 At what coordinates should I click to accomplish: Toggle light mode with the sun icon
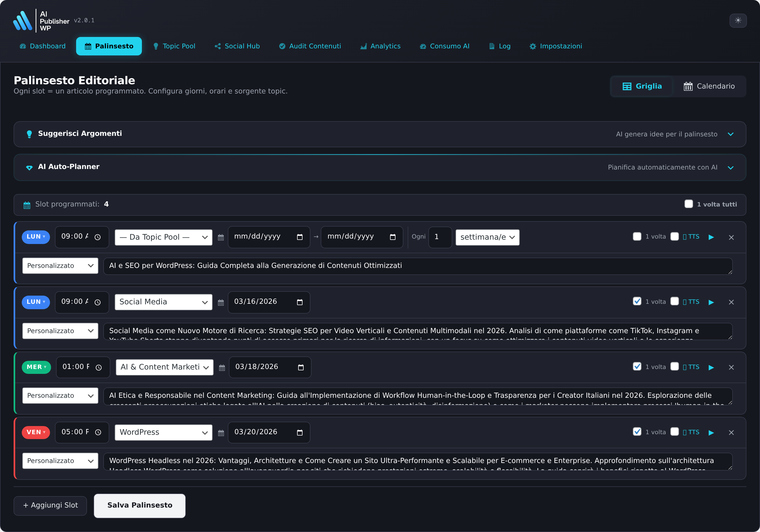pos(738,20)
